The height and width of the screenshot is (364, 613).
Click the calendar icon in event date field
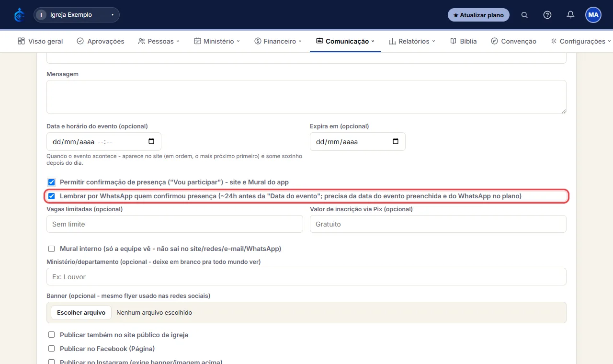[151, 141]
